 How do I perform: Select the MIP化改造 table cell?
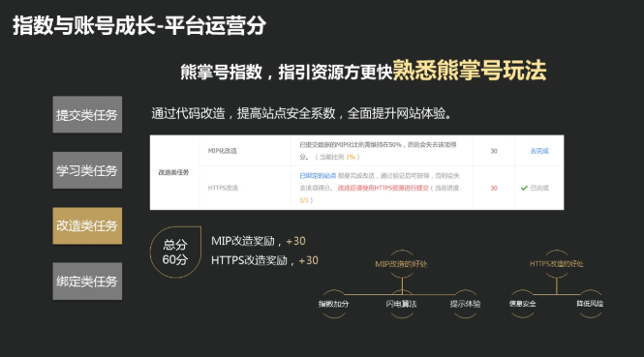pos(245,151)
